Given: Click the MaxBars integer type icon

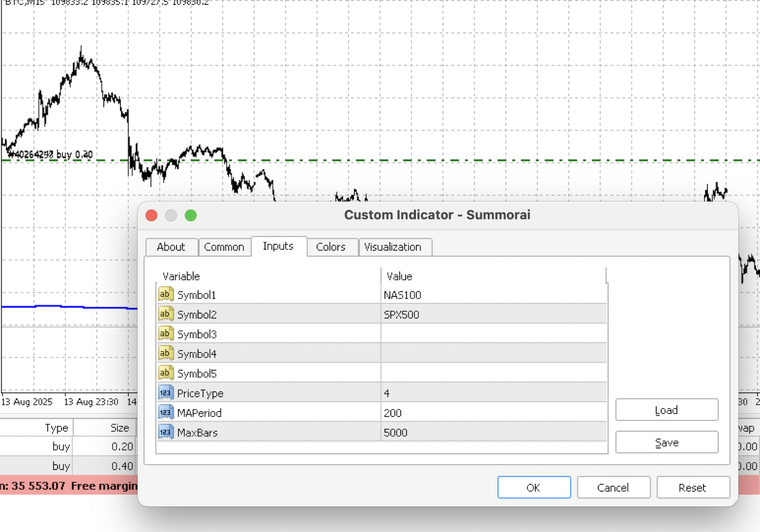Looking at the screenshot, I should point(166,432).
